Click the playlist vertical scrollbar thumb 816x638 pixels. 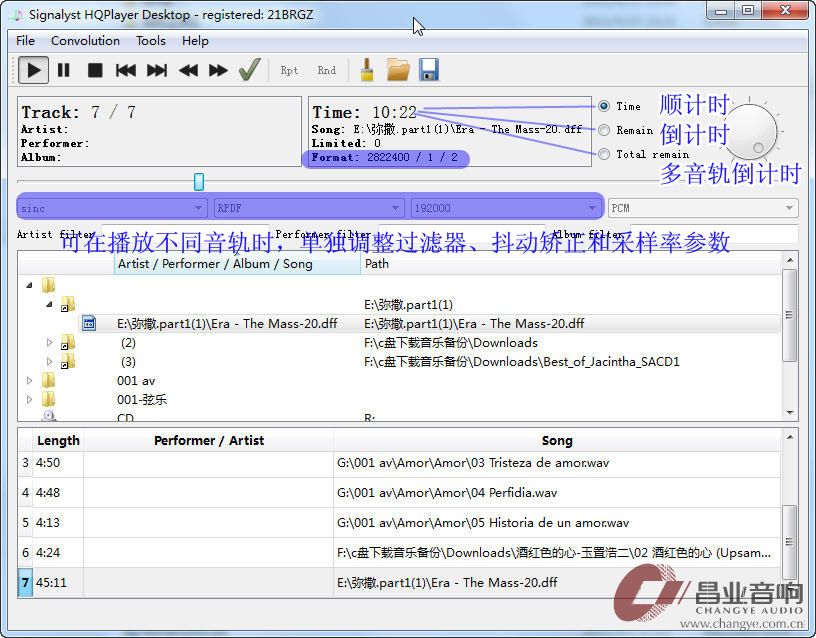(x=789, y=542)
